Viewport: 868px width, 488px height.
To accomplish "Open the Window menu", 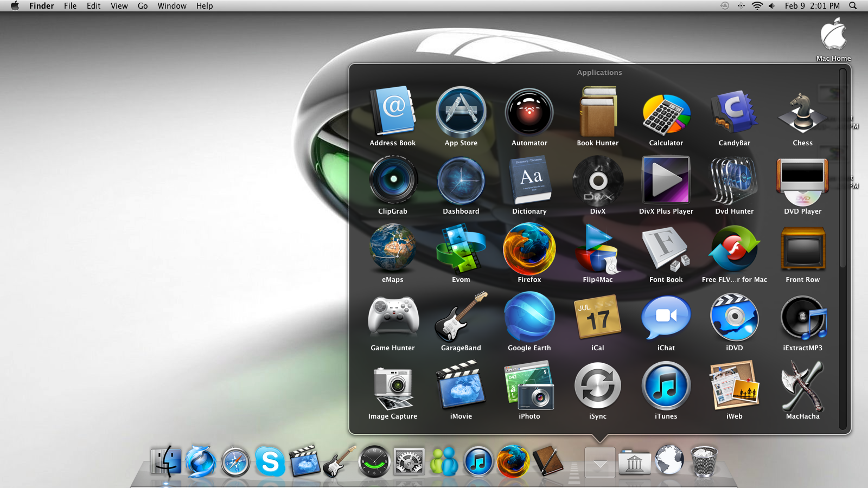I will tap(172, 5).
